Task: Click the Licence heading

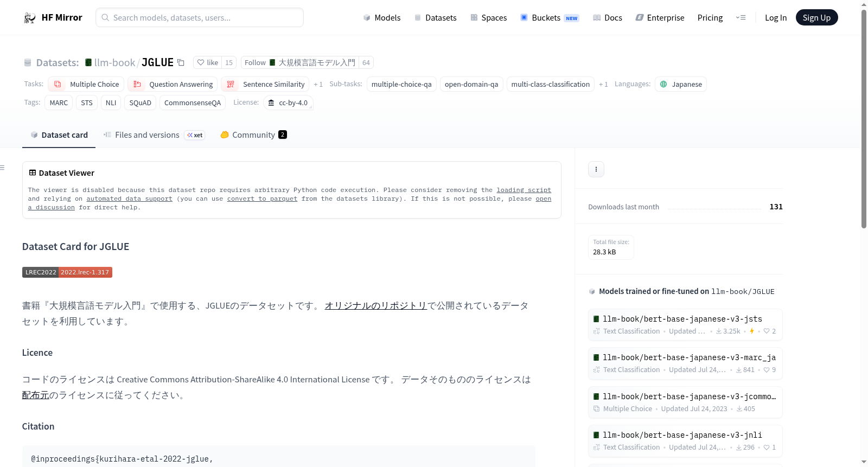Action: pyautogui.click(x=37, y=353)
